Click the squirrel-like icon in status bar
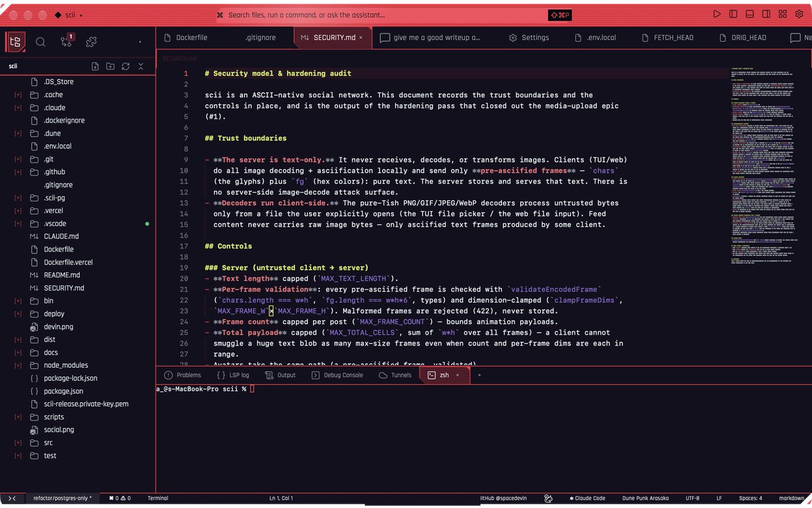The height and width of the screenshot is (508, 812). click(549, 499)
